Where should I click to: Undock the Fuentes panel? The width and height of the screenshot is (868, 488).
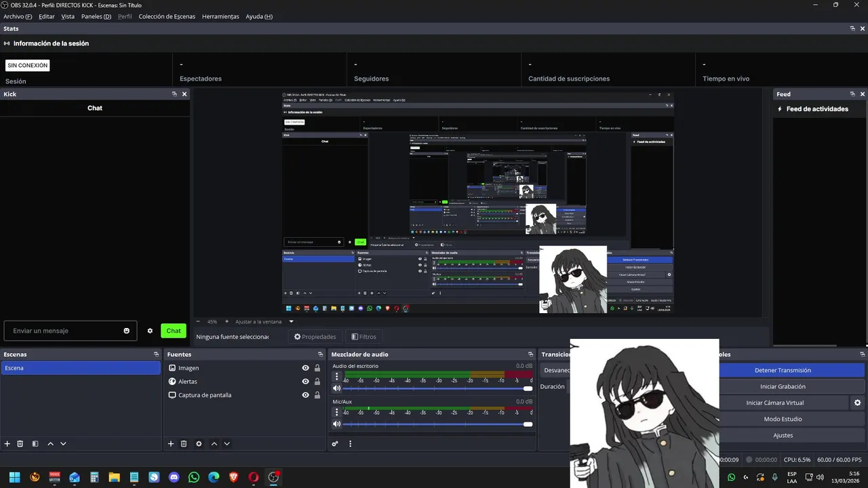pos(321,354)
